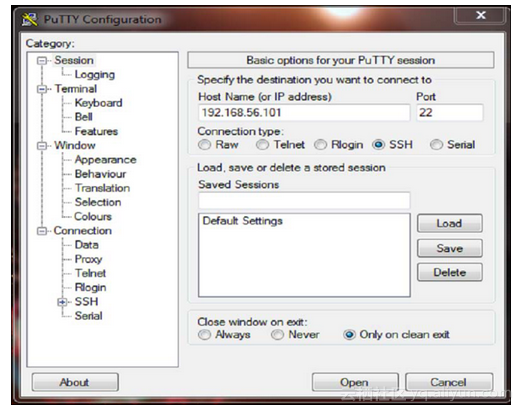Screen dimensions: 523x413
Task: Click the Port input field
Action: (x=449, y=113)
